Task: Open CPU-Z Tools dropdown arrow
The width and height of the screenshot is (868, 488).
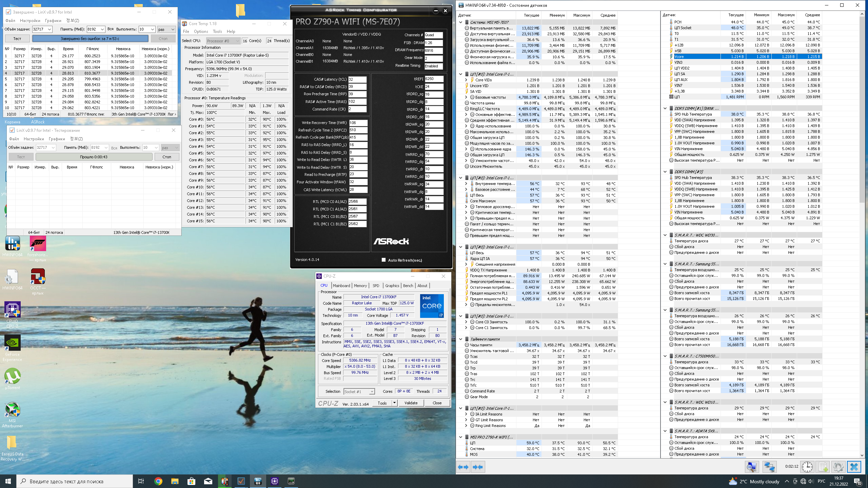Action: point(394,403)
